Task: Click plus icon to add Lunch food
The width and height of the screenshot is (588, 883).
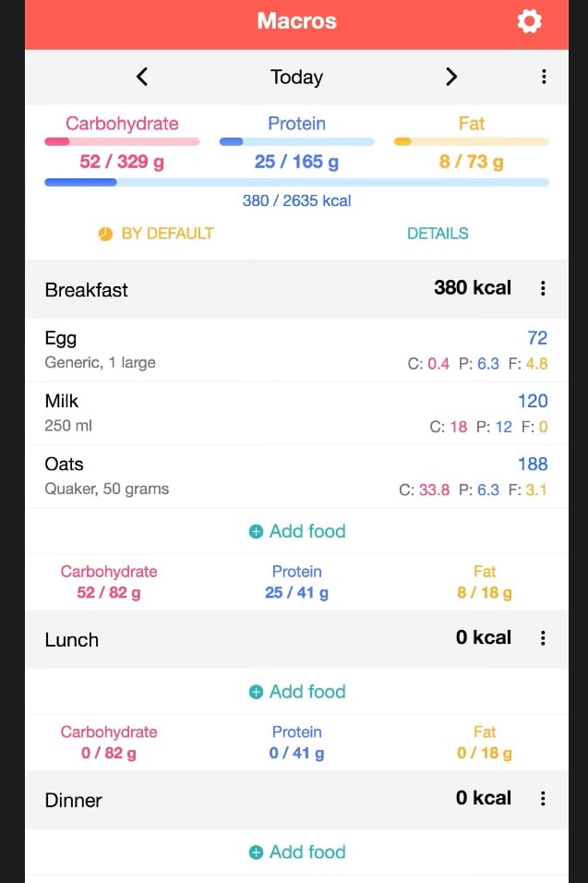Action: [x=256, y=692]
